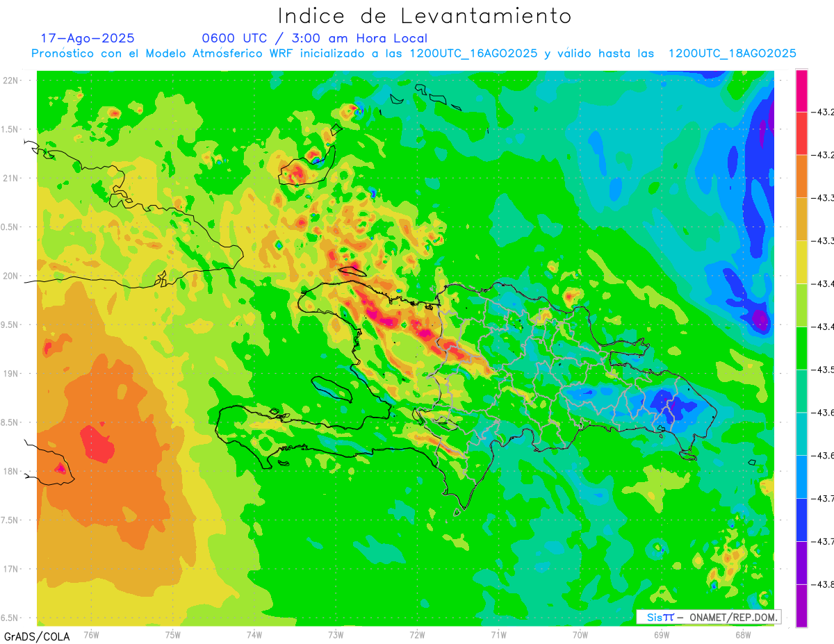Click the '19N' latitude axis label
The height and width of the screenshot is (644, 834).
click(12, 373)
